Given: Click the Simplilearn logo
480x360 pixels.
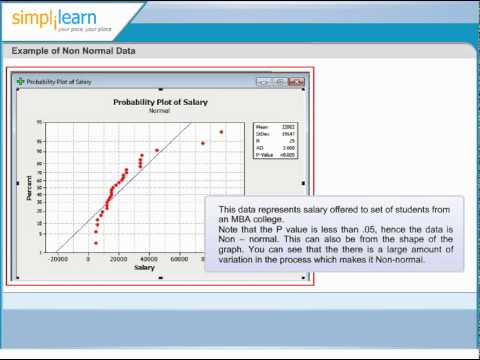Looking at the screenshot, I should pos(62,21).
